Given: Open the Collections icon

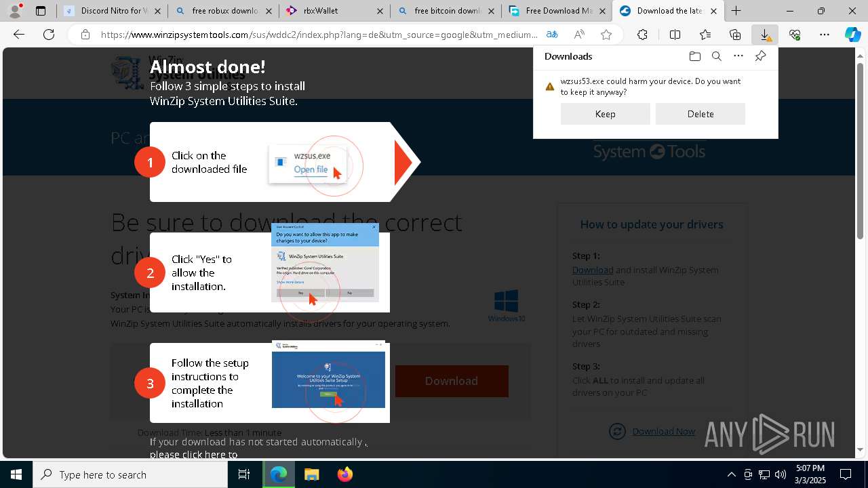Looking at the screenshot, I should click(735, 35).
